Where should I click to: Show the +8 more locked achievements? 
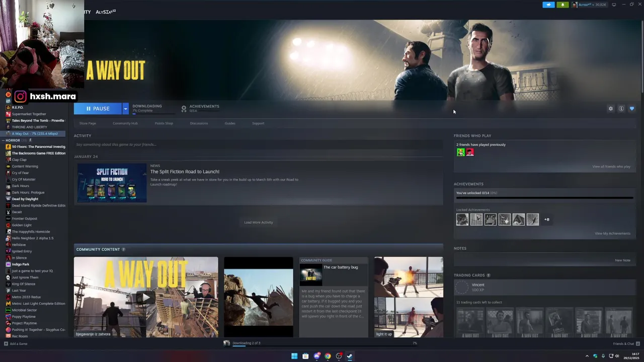(546, 219)
